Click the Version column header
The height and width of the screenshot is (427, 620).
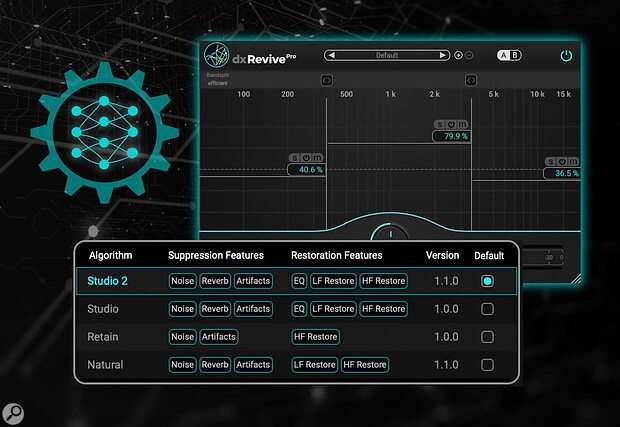[442, 255]
